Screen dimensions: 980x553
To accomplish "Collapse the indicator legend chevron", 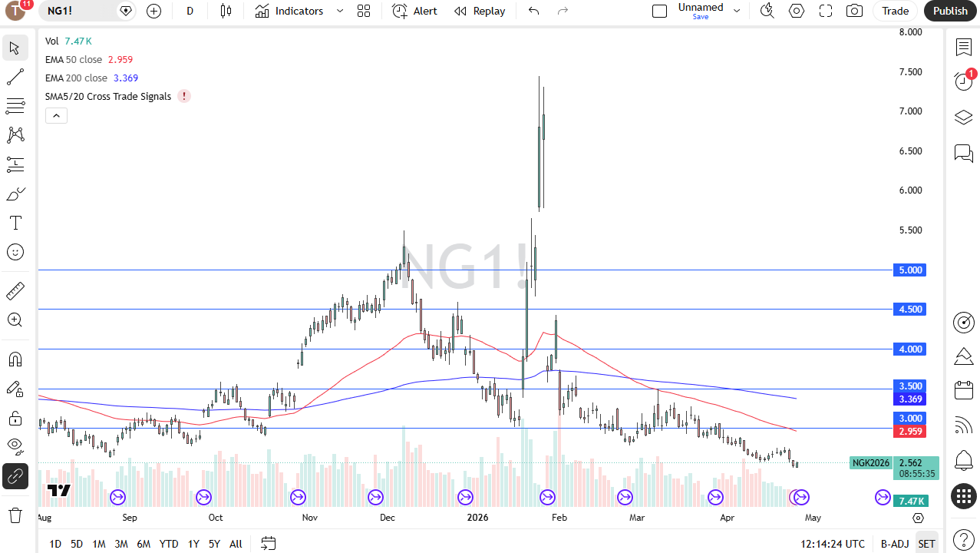I will tap(56, 116).
